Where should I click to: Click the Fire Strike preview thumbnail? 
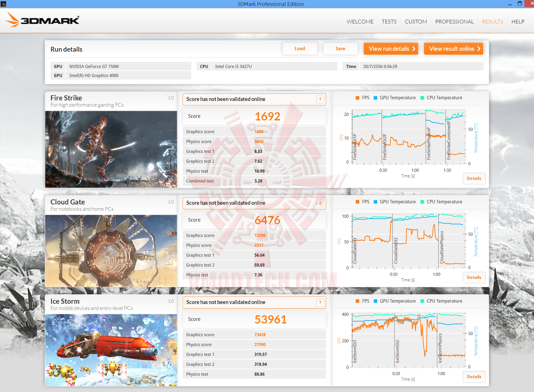click(x=111, y=149)
